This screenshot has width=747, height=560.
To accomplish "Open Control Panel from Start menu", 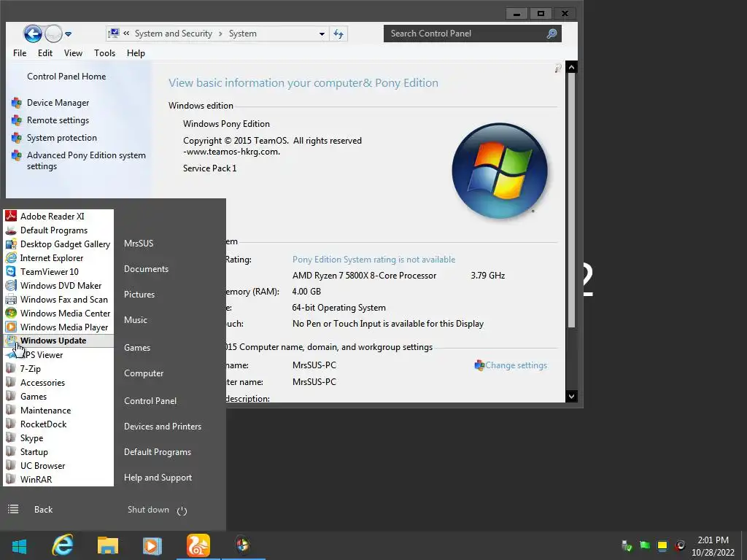I will [150, 401].
